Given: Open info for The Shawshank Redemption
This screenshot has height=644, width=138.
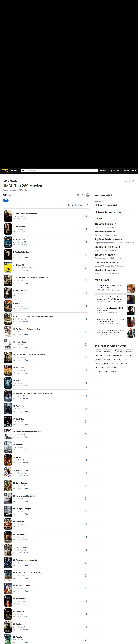Looking at the screenshot, I should pos(86,216).
